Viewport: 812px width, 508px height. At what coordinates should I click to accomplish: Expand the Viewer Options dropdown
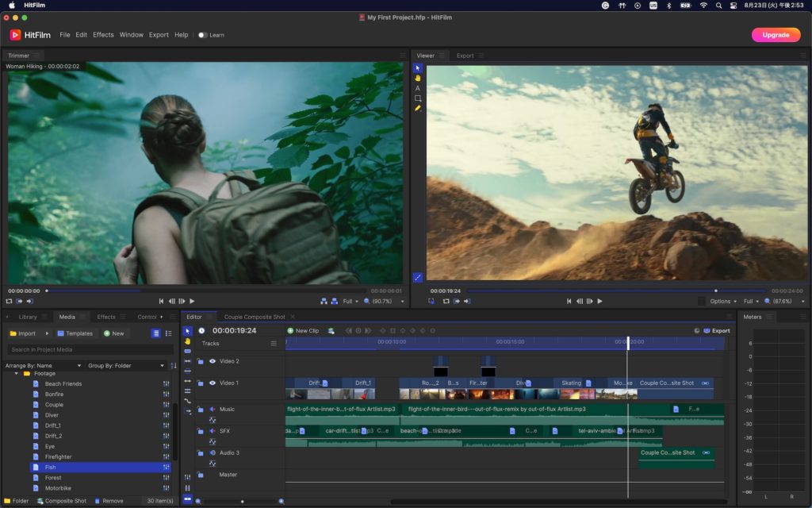pyautogui.click(x=723, y=302)
